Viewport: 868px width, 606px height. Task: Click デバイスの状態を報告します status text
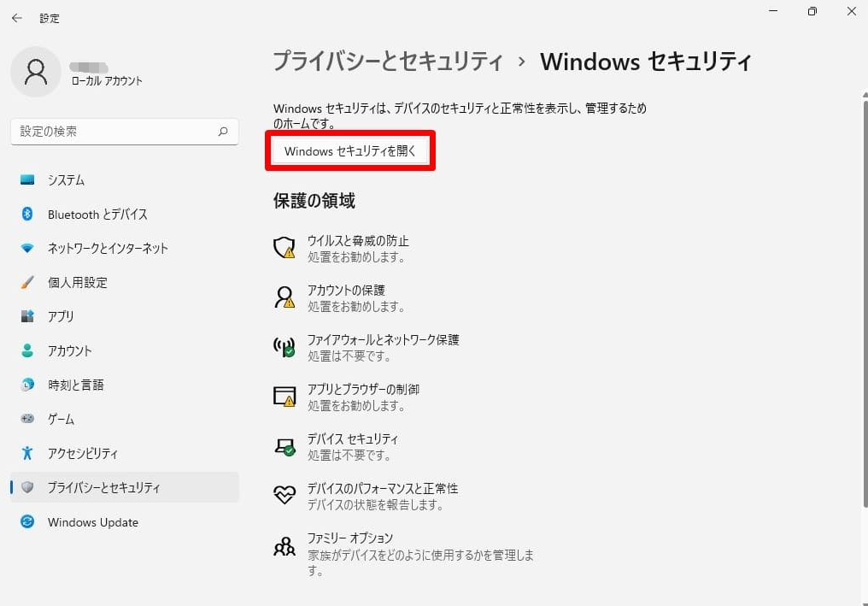[x=375, y=505]
